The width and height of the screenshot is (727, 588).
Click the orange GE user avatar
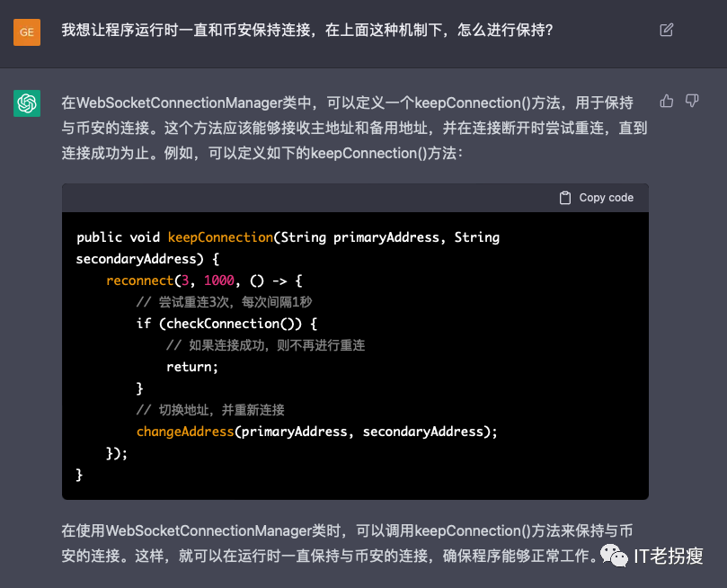point(27,32)
